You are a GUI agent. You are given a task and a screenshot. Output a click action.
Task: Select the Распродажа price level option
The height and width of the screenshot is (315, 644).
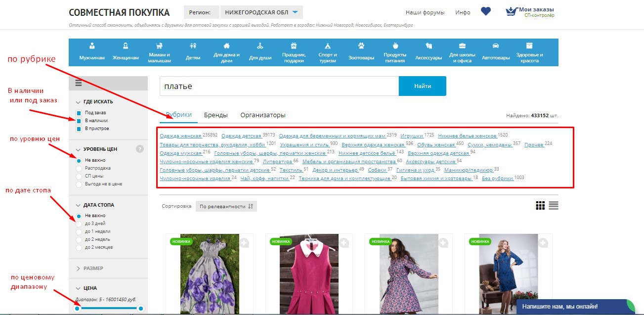[79, 168]
